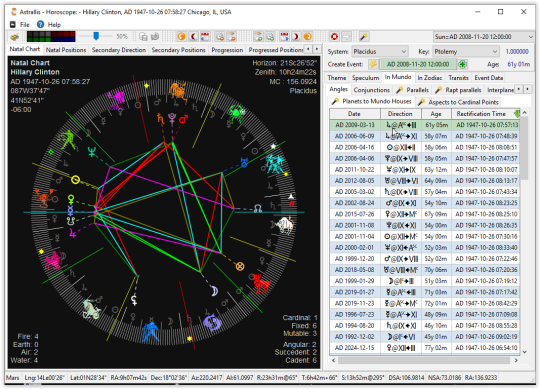Click the horizontal scrollbar of table

(424, 360)
